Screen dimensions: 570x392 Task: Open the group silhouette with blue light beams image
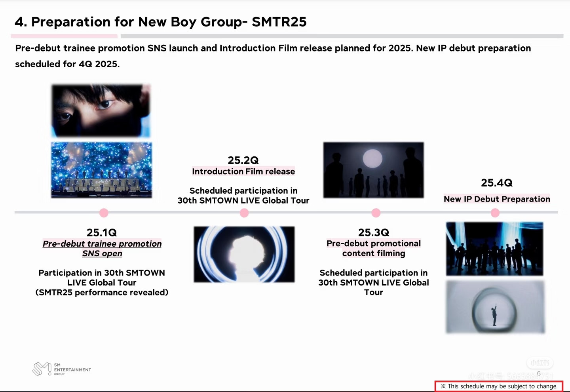[x=495, y=249]
